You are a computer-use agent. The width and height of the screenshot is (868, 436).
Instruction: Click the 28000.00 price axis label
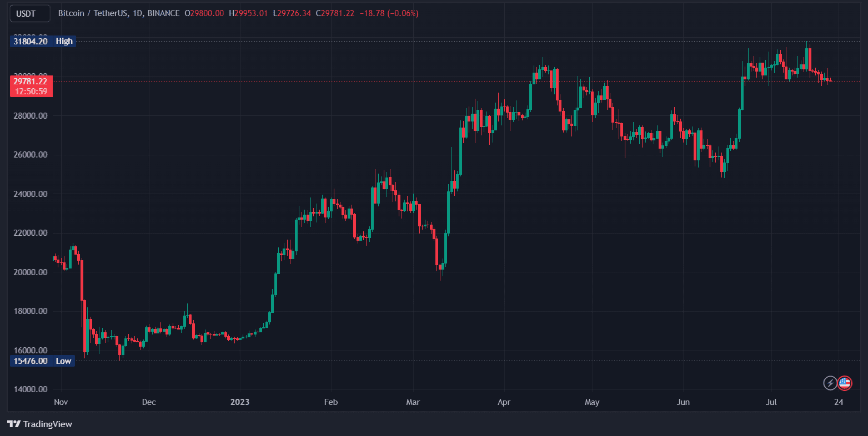coord(31,116)
